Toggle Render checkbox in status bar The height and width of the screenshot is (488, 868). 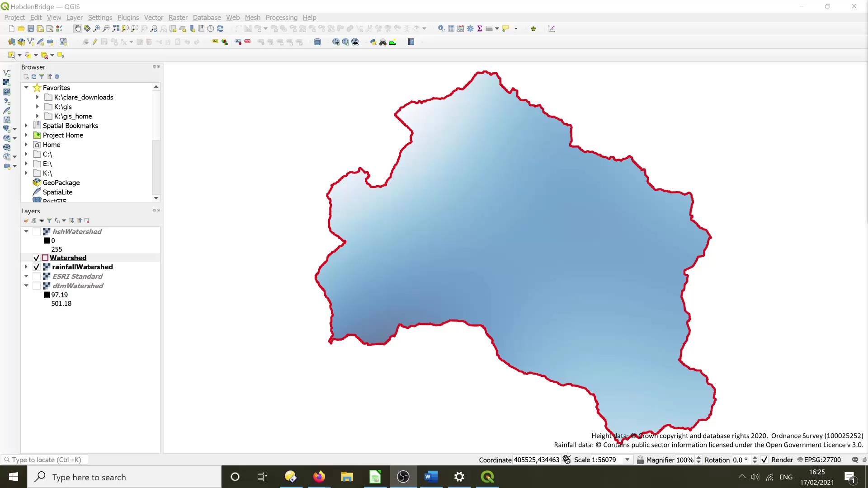click(765, 460)
